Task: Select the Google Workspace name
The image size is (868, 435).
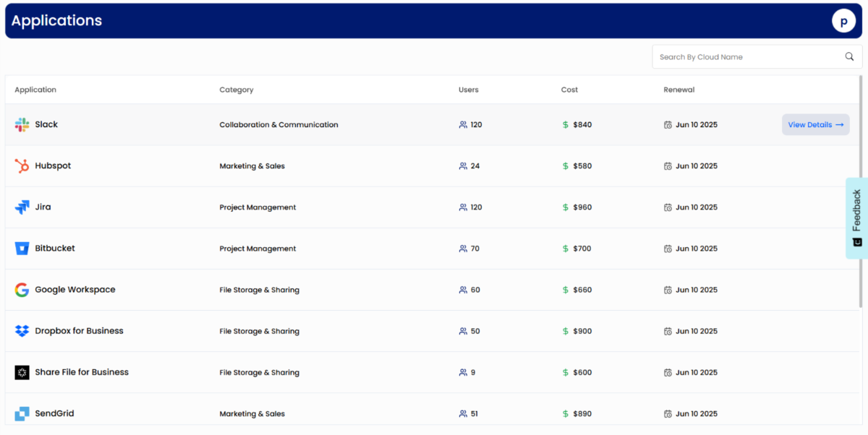Action: 75,290
